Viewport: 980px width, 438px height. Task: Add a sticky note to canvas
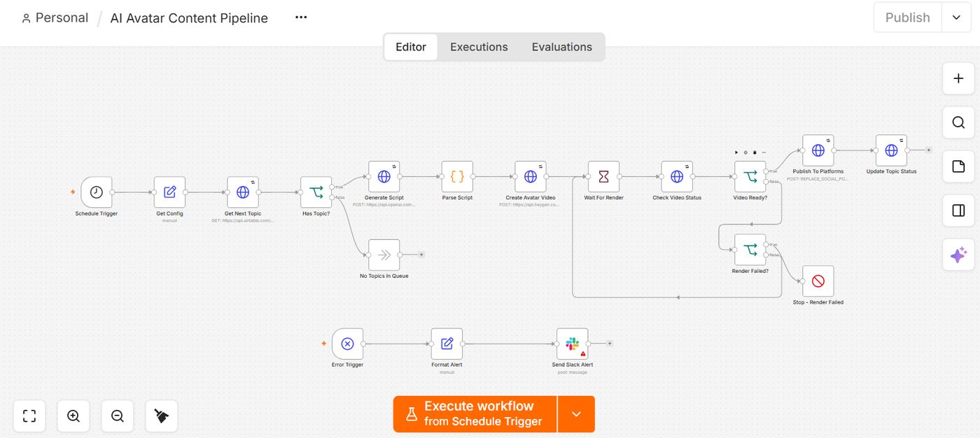point(959,167)
